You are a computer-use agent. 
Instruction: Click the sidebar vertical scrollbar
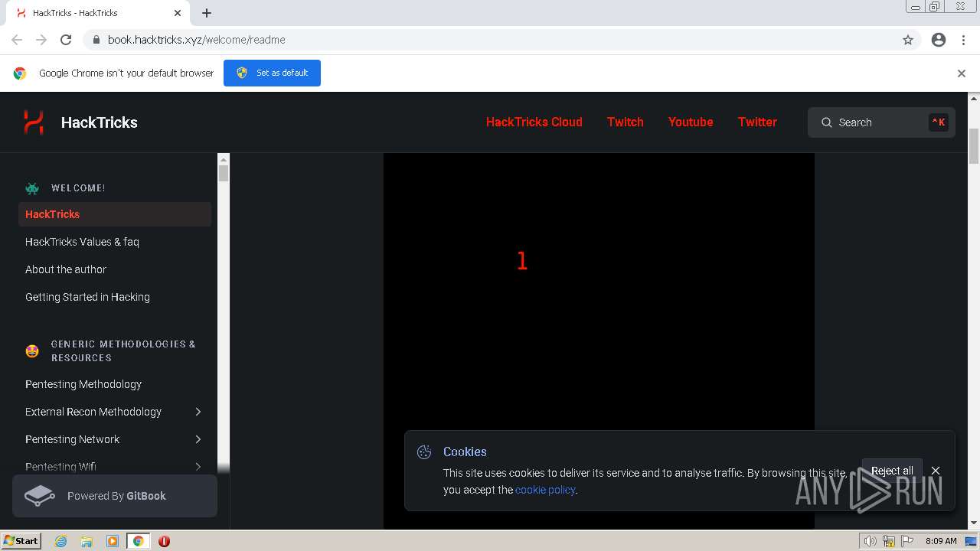[224, 314]
